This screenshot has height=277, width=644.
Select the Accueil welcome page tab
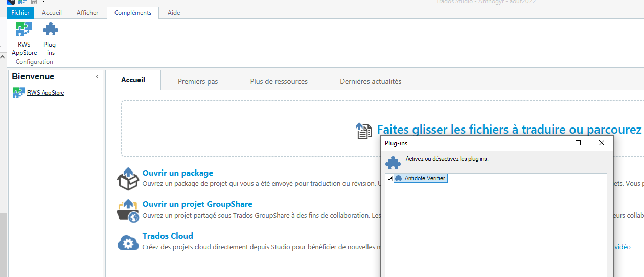tap(133, 80)
